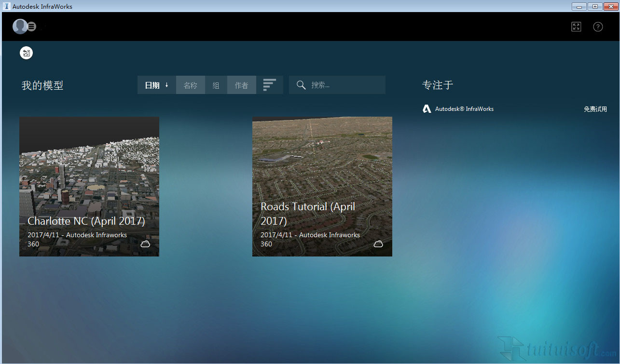The image size is (620, 364).
Task: Click the cloud icon on Charlotte NC tile
Action: (x=145, y=244)
